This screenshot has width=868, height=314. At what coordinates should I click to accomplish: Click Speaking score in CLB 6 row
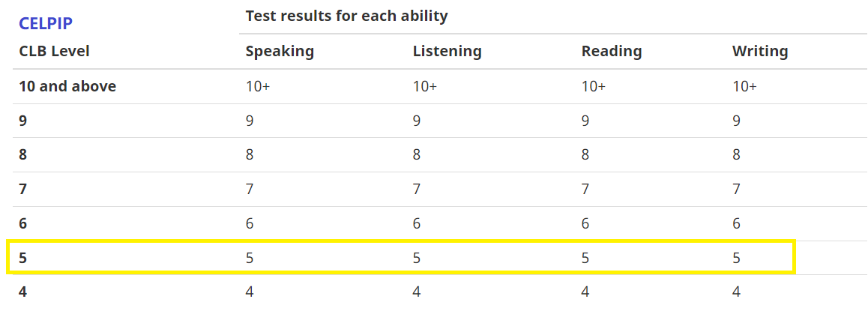coord(250,223)
